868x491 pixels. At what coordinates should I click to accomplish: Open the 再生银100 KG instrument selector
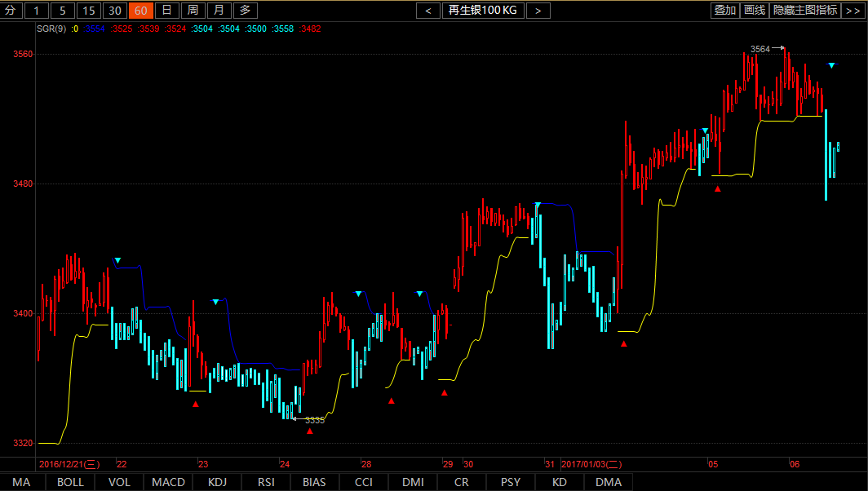483,11
